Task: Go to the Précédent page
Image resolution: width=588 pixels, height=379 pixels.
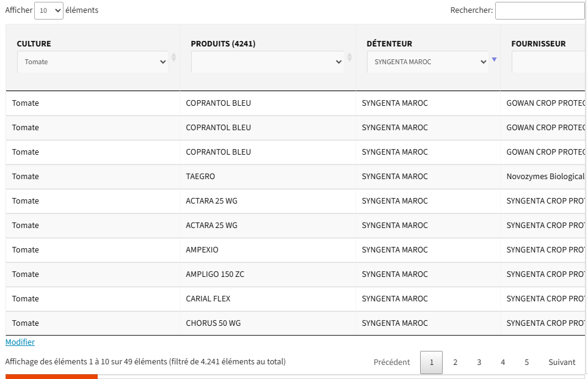Action: pos(391,362)
